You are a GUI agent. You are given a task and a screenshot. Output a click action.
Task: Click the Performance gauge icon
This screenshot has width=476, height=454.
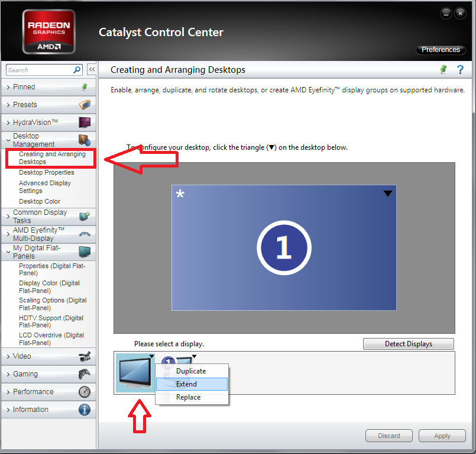tap(85, 392)
